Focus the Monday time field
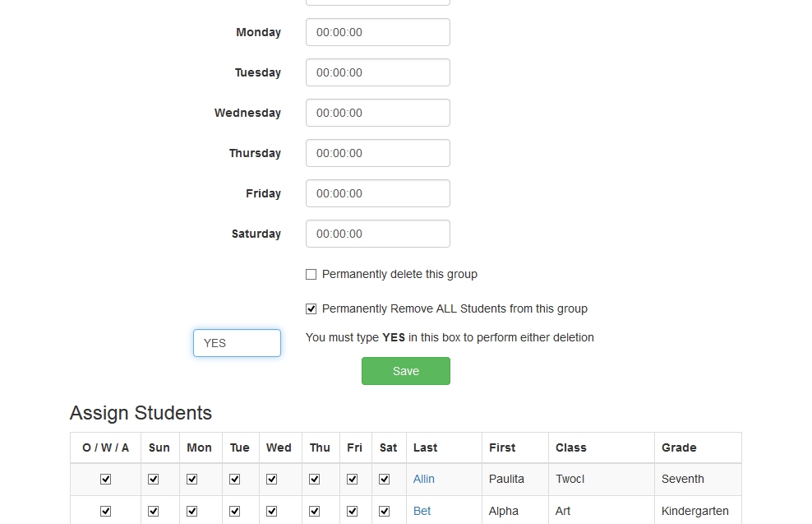Image resolution: width=812 pixels, height=524 pixels. 377,32
